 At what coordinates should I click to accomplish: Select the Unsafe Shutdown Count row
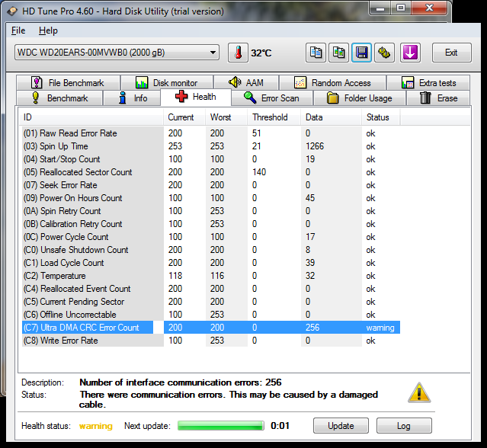[211, 250]
